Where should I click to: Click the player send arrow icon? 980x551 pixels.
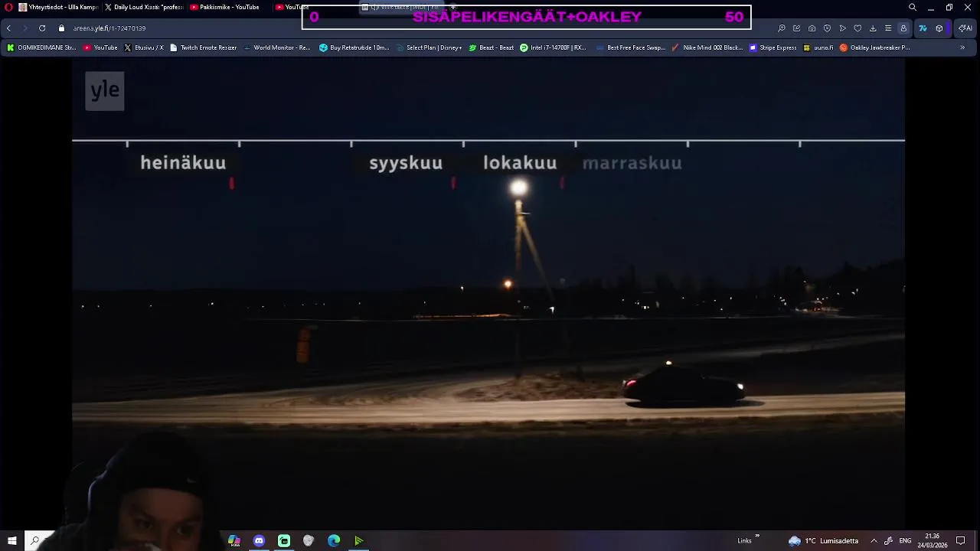pos(843,28)
